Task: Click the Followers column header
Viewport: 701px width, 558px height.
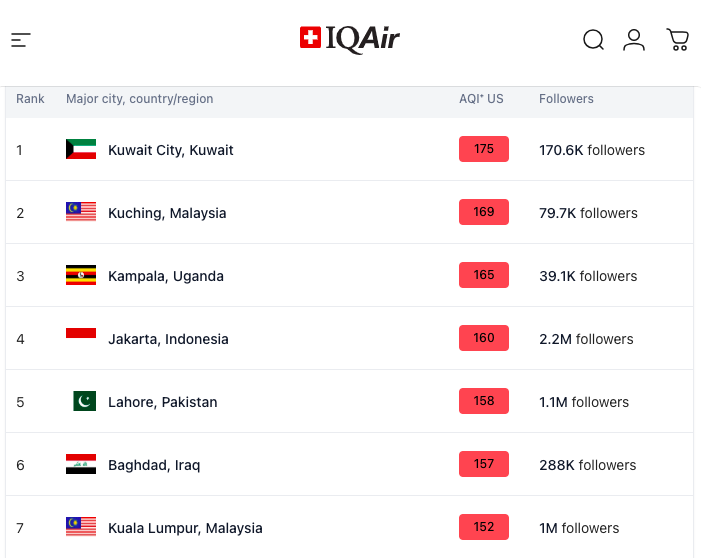Action: 566,99
